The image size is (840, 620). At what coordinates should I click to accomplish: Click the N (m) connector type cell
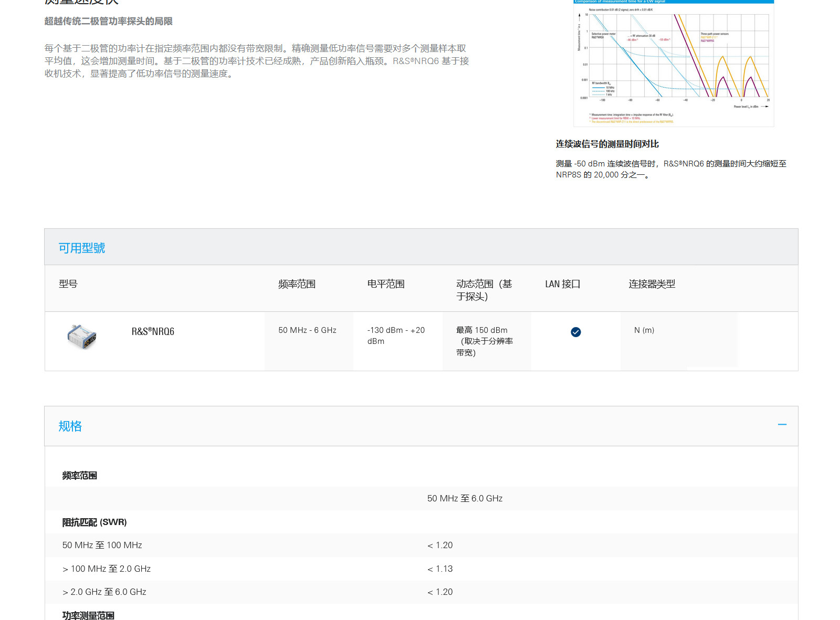(644, 330)
